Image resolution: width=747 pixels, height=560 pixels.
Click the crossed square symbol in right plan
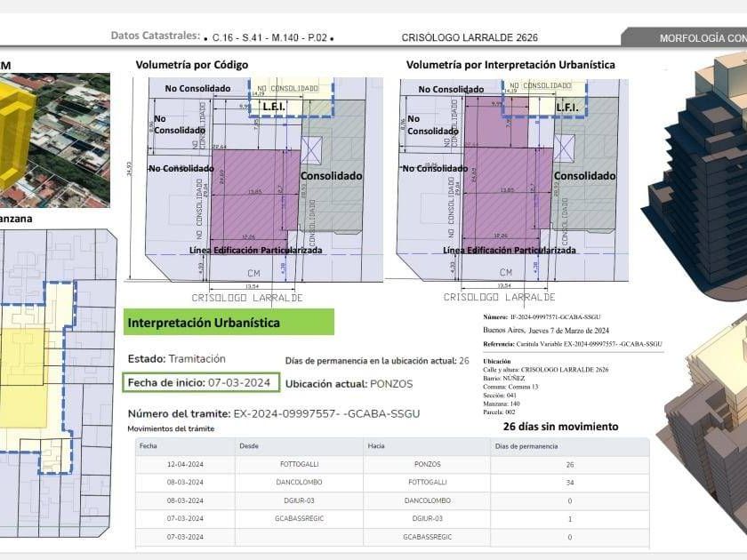pos(565,148)
